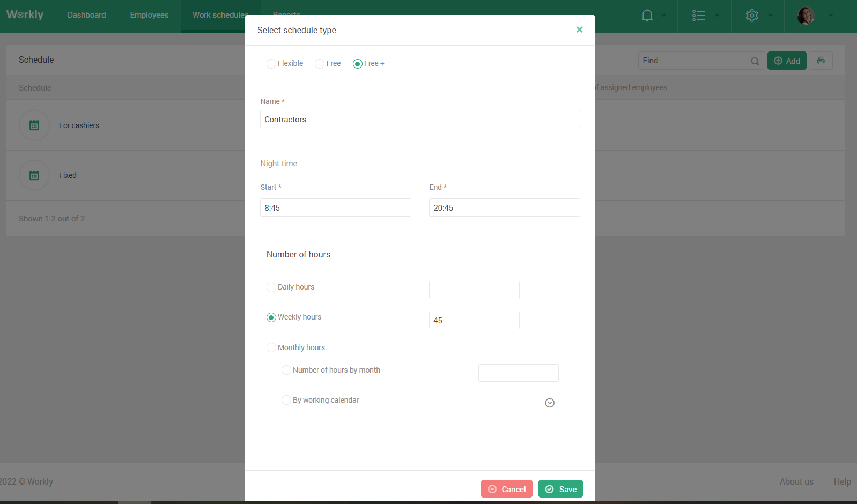Click the Weekly hours field showing 45
Screen dimensions: 857x504
pos(474,320)
